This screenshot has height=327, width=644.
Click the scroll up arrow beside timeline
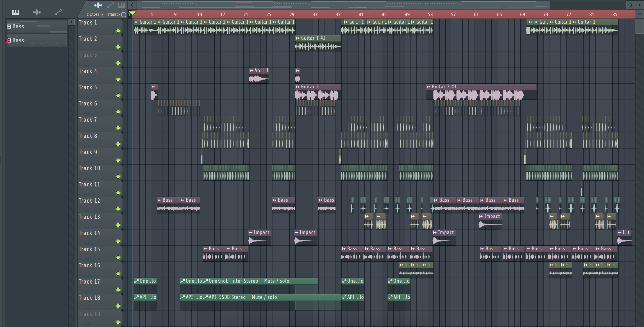(x=639, y=14)
